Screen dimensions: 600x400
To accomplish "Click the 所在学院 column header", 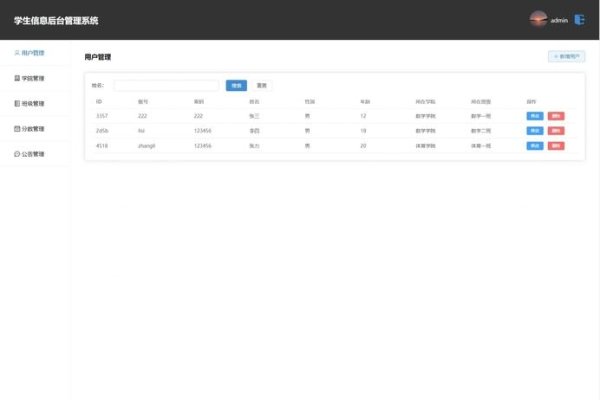I will (x=426, y=101).
